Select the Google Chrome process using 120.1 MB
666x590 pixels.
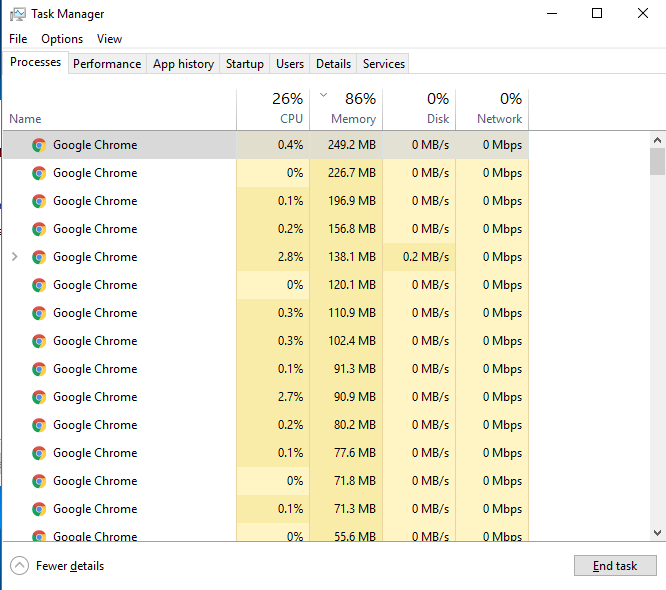[95, 285]
